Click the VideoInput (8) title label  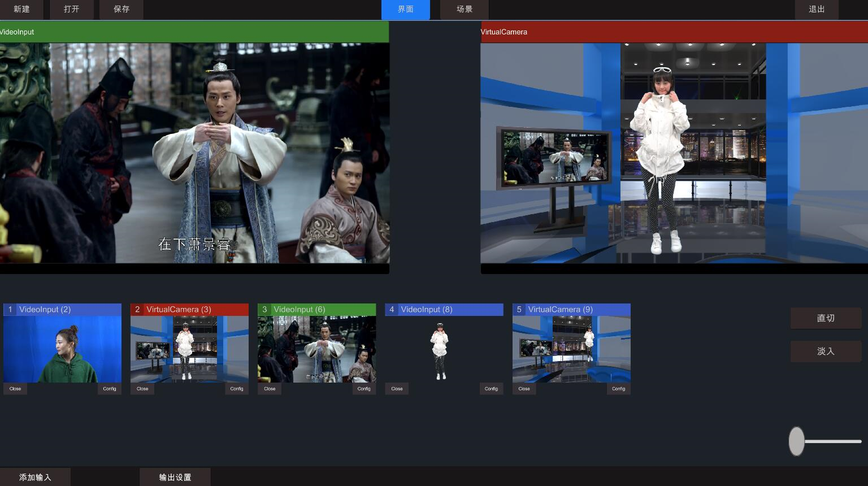click(427, 310)
